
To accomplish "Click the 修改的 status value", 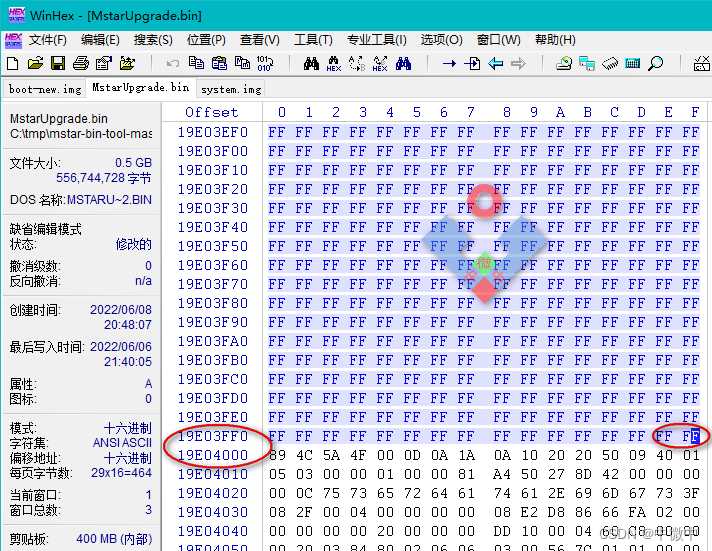I will point(134,244).
